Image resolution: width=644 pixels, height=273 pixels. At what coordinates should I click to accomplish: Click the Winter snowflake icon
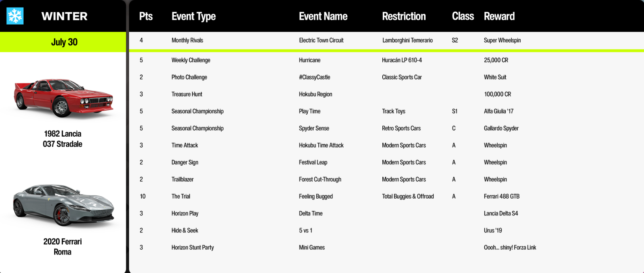pyautogui.click(x=15, y=16)
